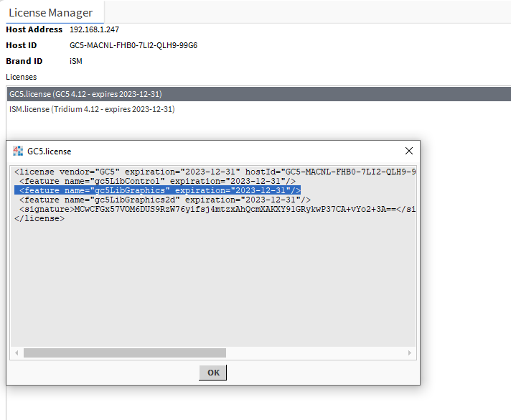
Task: Click the GC5.license dialog title bar text
Action: coord(49,151)
